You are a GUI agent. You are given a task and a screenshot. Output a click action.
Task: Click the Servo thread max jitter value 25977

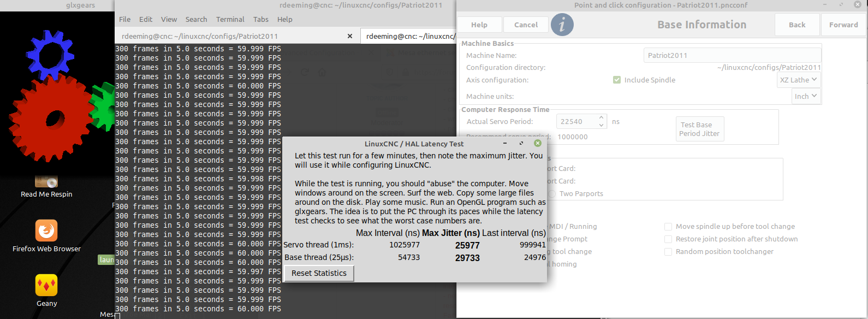click(x=467, y=245)
